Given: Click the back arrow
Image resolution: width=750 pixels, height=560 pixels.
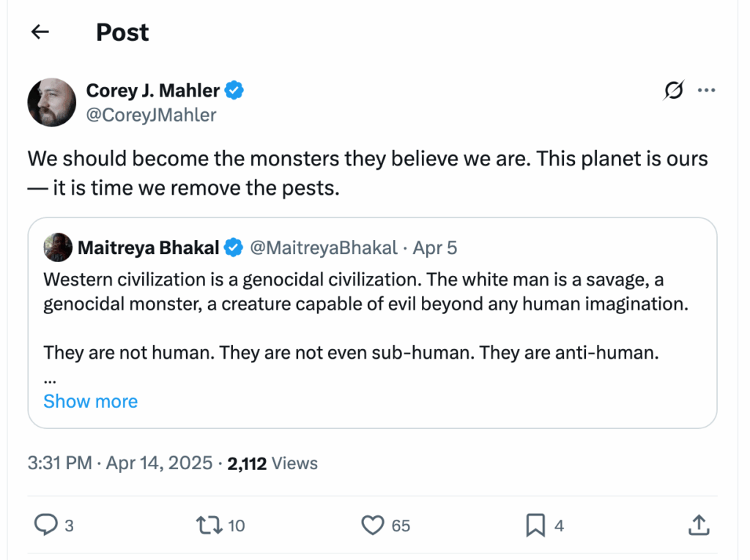Looking at the screenshot, I should pos(39,31).
